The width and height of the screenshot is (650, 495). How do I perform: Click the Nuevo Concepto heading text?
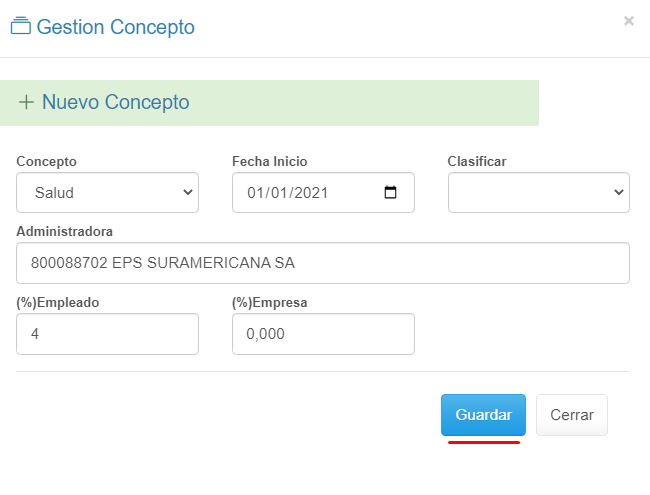[x=115, y=102]
